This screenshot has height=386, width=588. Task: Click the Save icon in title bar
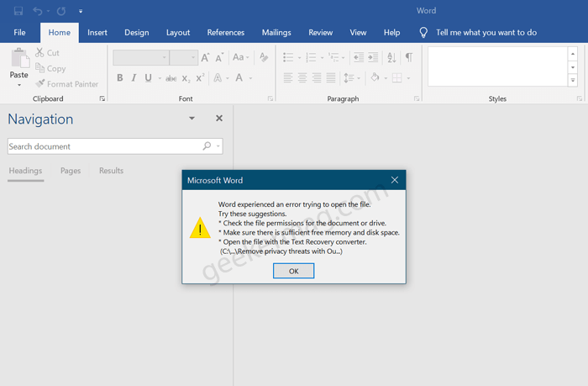(x=18, y=11)
